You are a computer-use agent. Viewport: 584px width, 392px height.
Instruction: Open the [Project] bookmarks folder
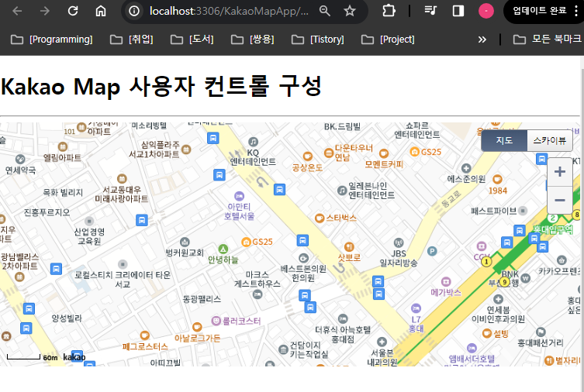point(388,39)
